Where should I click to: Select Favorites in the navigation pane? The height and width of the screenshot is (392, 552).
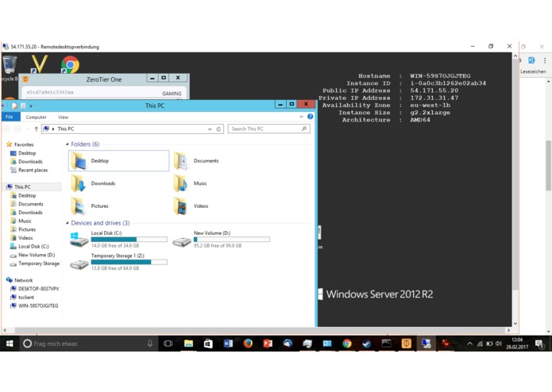pos(24,144)
